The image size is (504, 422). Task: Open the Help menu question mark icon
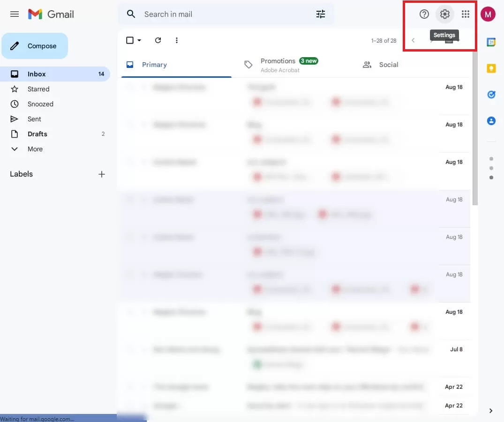(x=424, y=14)
